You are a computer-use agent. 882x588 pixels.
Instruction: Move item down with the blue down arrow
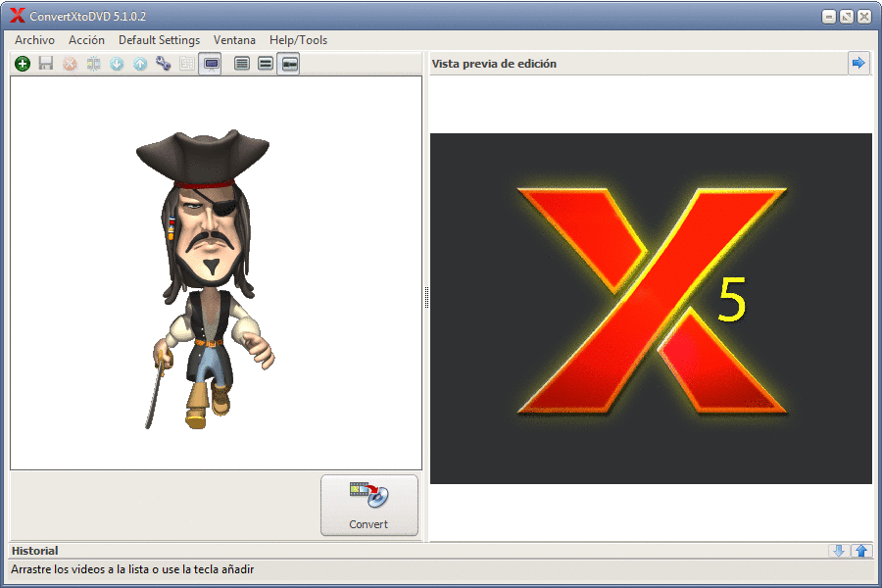pos(117,64)
